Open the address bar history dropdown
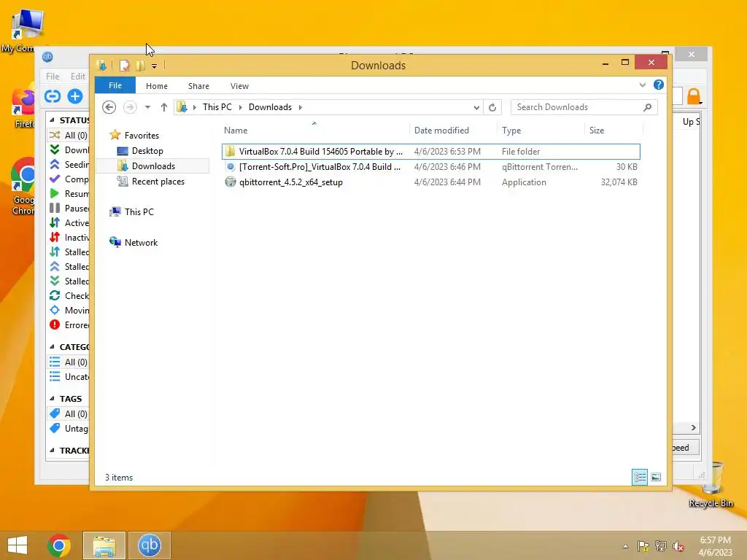747x560 pixels. 476,108
